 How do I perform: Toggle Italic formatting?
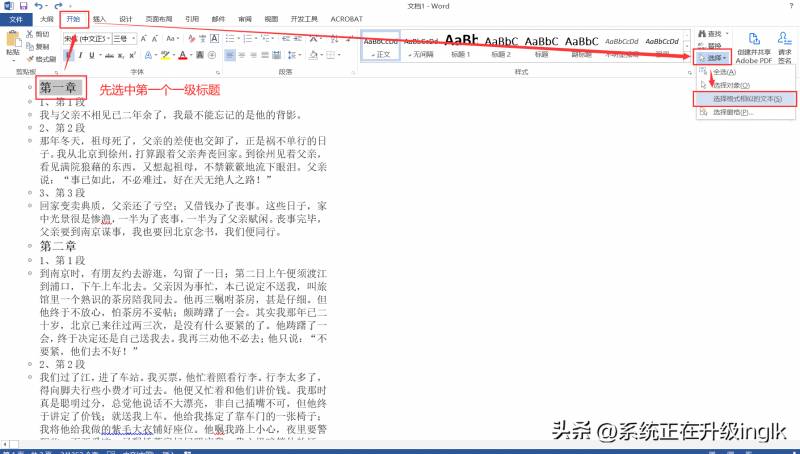click(x=80, y=55)
